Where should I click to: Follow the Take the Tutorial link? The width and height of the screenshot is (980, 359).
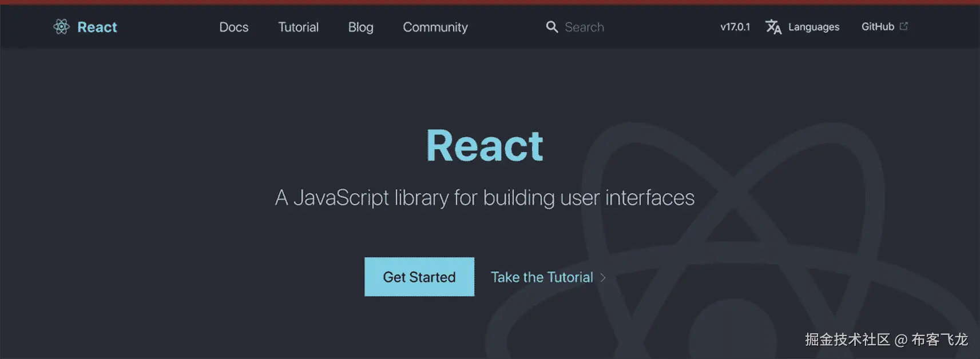pos(542,277)
